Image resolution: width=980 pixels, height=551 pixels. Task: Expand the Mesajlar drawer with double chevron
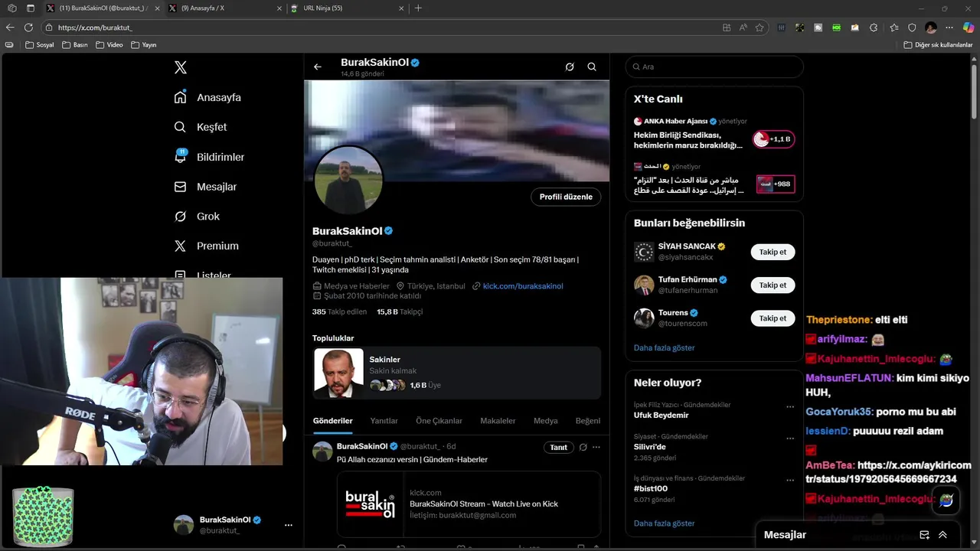coord(942,535)
